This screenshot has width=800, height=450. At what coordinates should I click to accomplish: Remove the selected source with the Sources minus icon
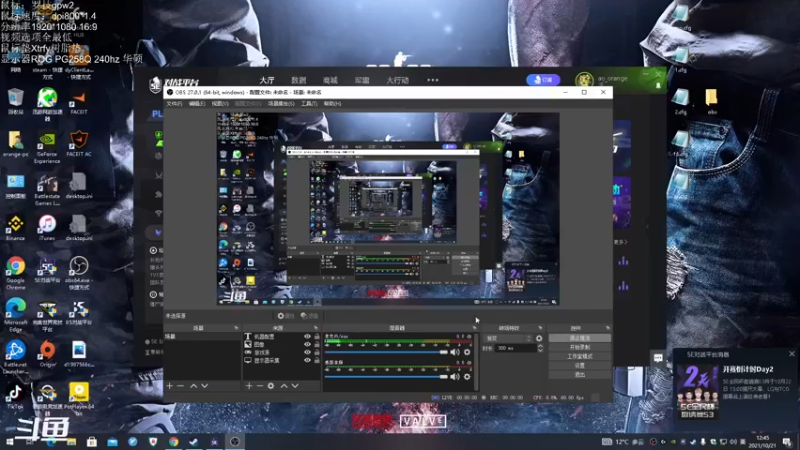[x=260, y=386]
